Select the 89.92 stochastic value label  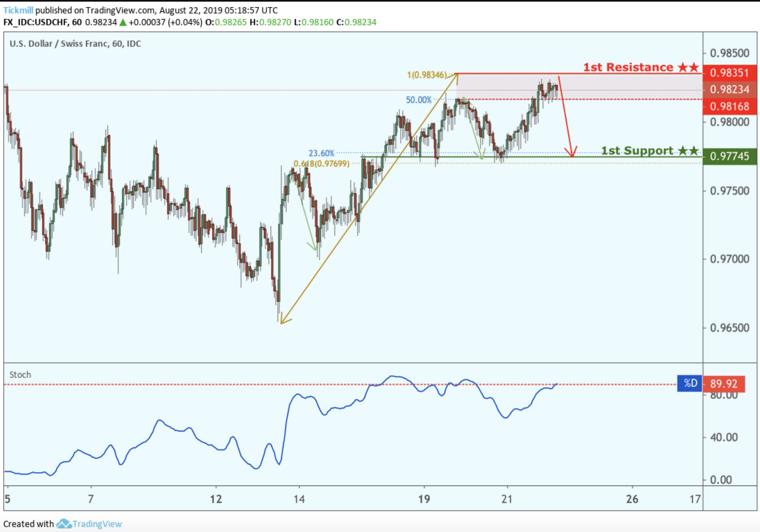[x=724, y=384]
